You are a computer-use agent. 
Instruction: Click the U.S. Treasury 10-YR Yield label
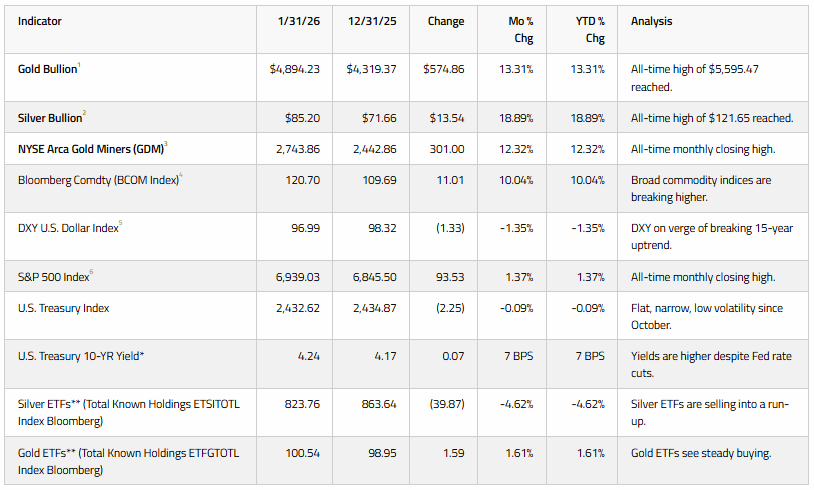(x=81, y=356)
